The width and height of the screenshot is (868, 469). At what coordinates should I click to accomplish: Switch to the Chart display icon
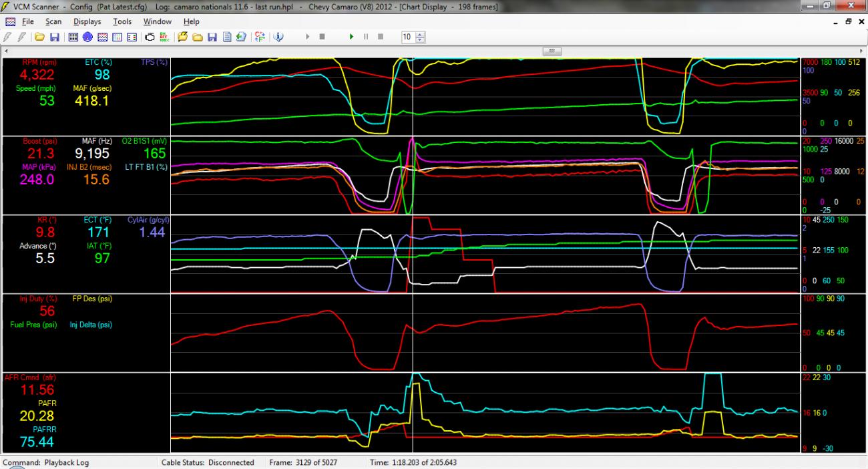click(102, 37)
